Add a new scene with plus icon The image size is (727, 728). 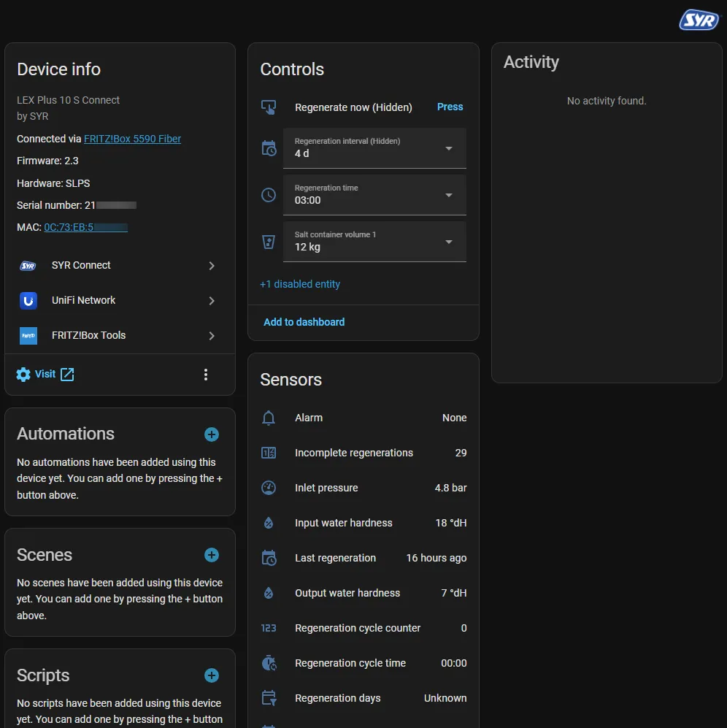tap(212, 555)
